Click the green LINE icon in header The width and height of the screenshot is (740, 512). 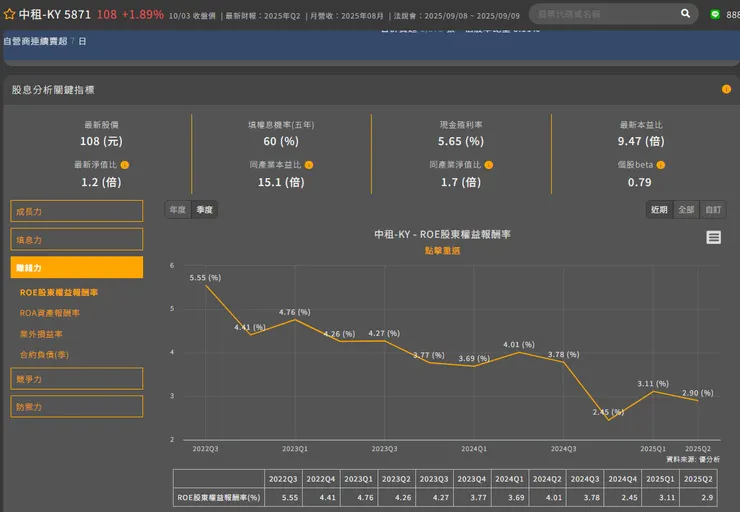(x=715, y=15)
